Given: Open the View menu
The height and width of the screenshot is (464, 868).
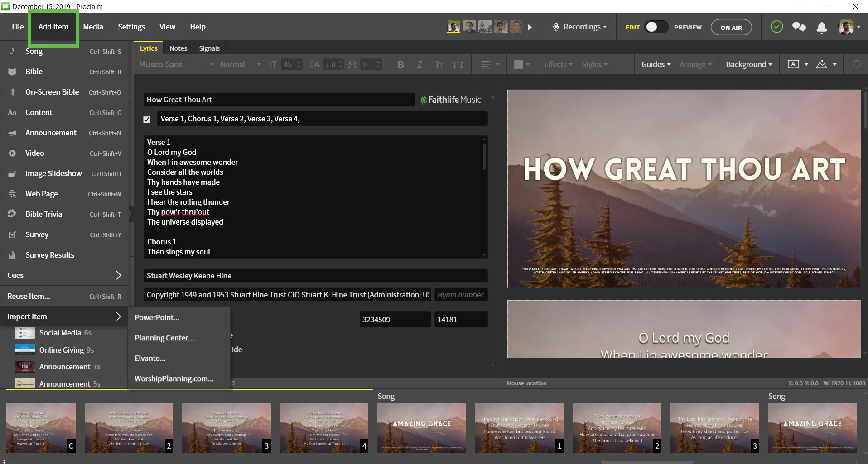Looking at the screenshot, I should tap(167, 27).
